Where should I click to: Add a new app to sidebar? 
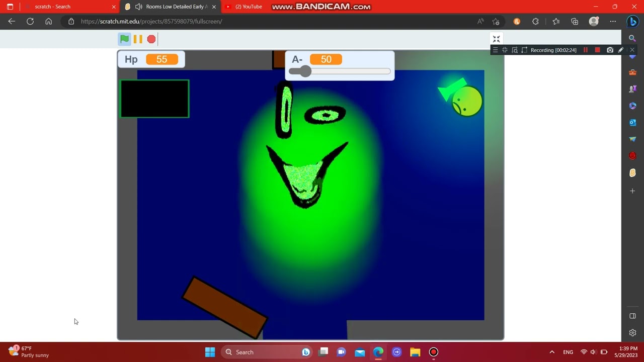[632, 191]
